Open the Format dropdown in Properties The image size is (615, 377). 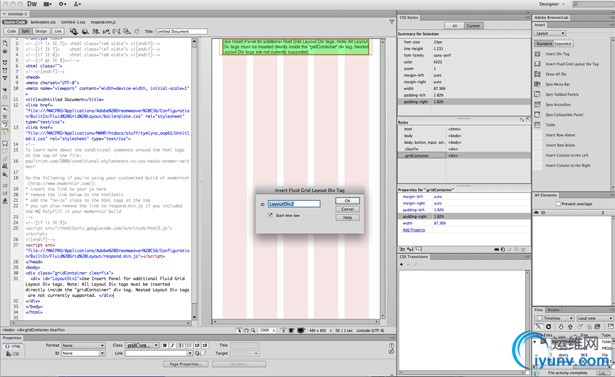tap(84, 345)
